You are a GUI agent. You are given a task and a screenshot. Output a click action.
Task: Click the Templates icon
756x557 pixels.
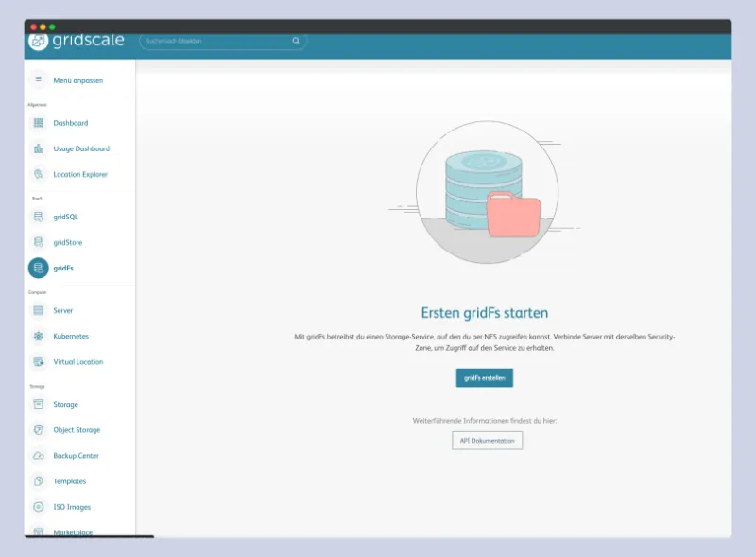pos(39,481)
